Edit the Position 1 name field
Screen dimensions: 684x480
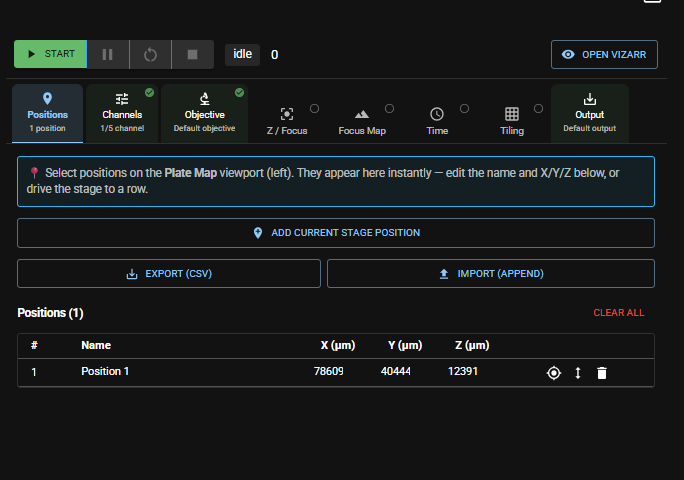point(105,371)
